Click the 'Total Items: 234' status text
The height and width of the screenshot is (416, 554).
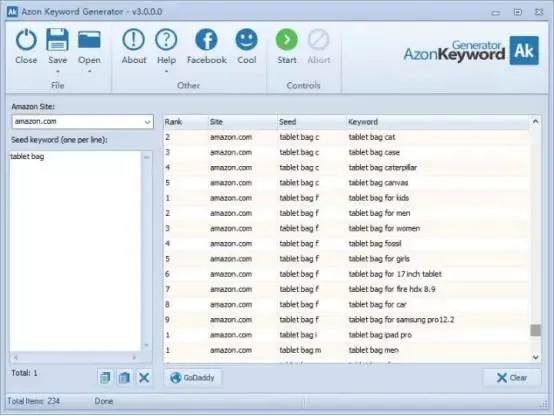[34, 401]
